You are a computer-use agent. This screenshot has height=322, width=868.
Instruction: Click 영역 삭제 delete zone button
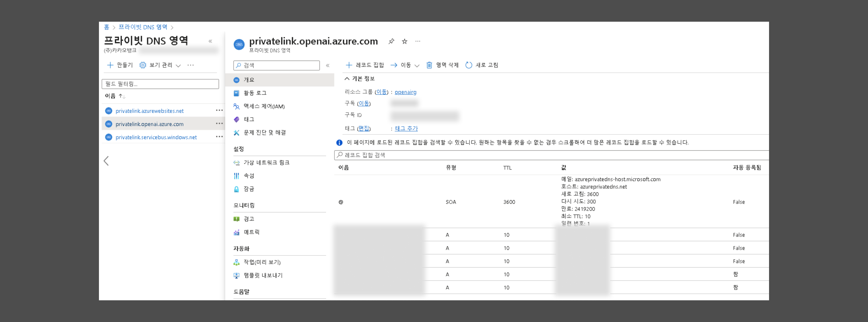[x=442, y=65]
